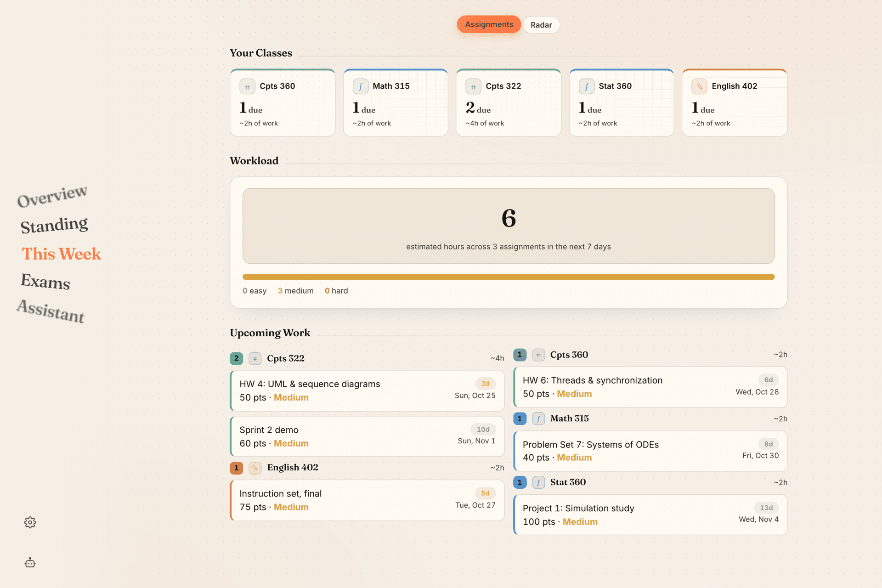Click the workload difficulty progress bar
The width and height of the screenshot is (882, 588).
coord(509,277)
